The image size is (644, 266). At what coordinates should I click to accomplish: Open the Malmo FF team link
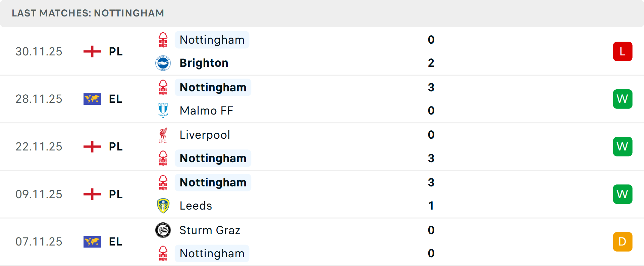tap(206, 110)
